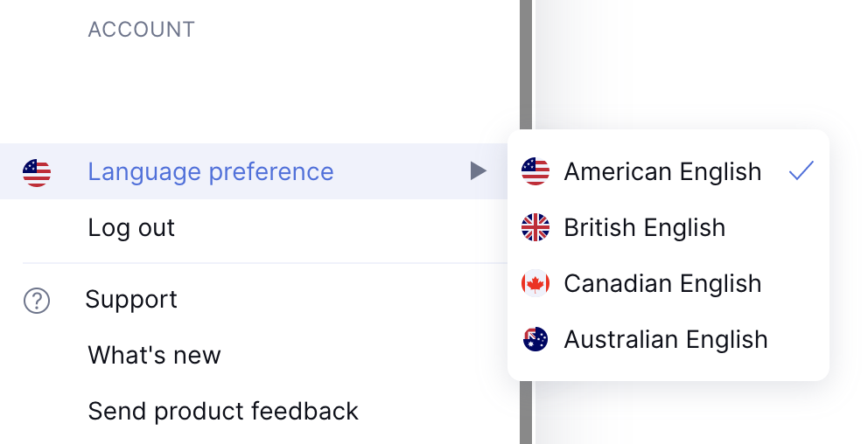Click the horizontal divider below Log out
This screenshot has height=444, width=868.
click(x=262, y=263)
